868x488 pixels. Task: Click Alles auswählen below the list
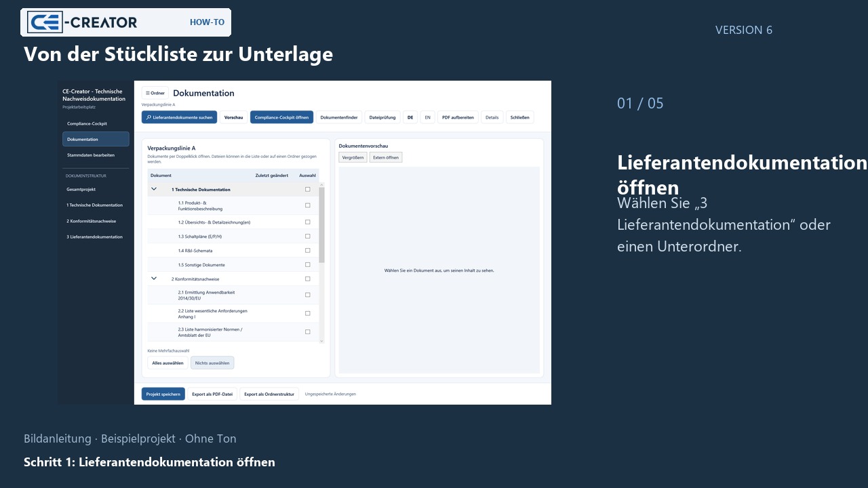167,363
